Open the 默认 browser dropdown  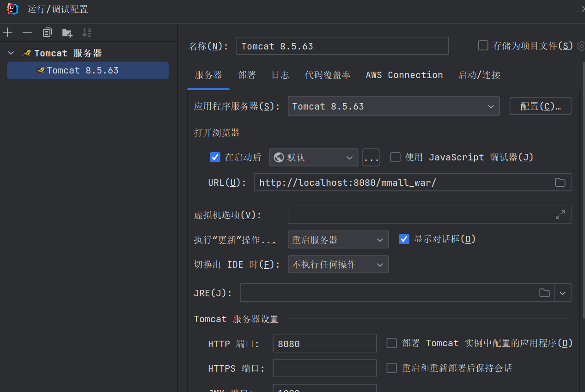(x=314, y=157)
